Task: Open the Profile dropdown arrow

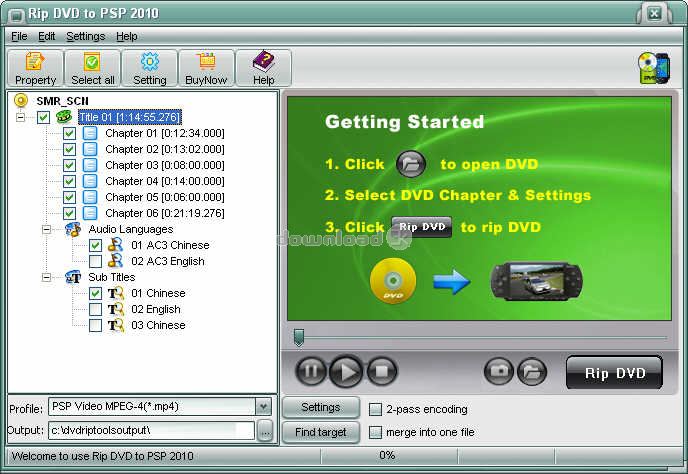Action: tap(263, 406)
